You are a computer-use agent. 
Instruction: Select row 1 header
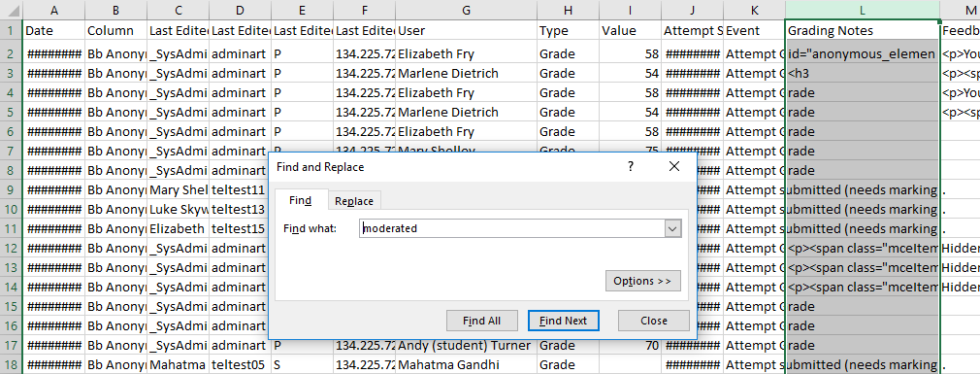click(12, 31)
